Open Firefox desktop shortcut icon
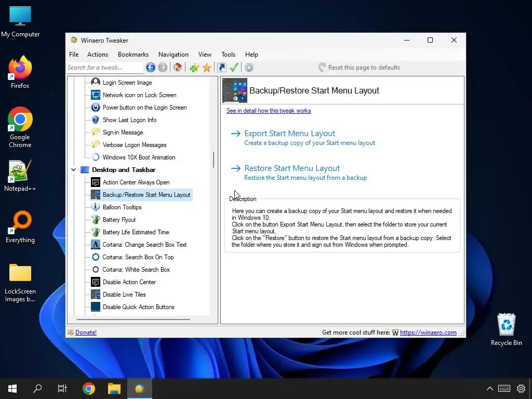 tap(20, 67)
